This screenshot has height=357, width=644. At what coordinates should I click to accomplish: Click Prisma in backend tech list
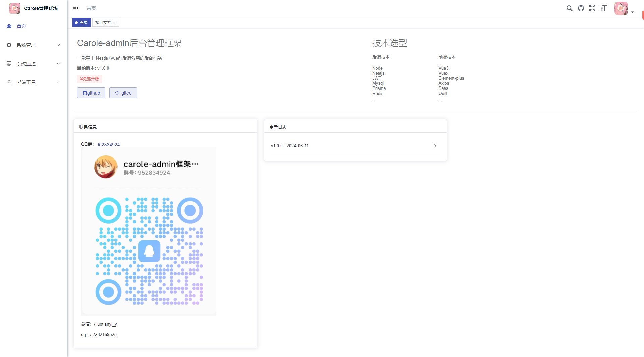pyautogui.click(x=379, y=88)
